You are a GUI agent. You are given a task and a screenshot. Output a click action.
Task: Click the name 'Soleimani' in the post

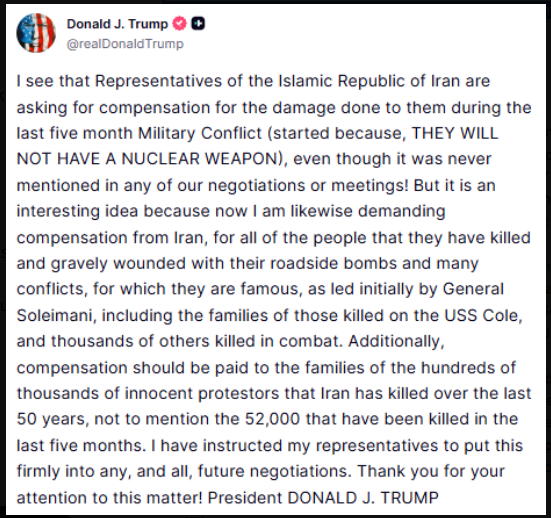pos(56,315)
